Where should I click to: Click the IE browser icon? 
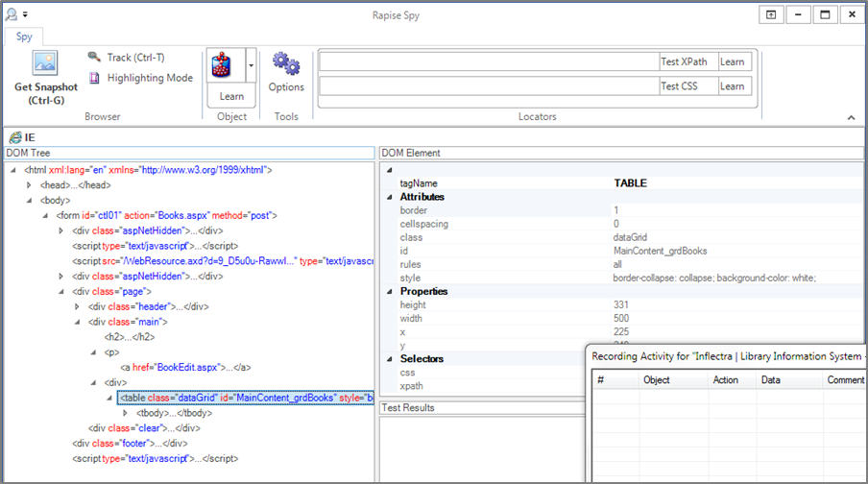14,138
